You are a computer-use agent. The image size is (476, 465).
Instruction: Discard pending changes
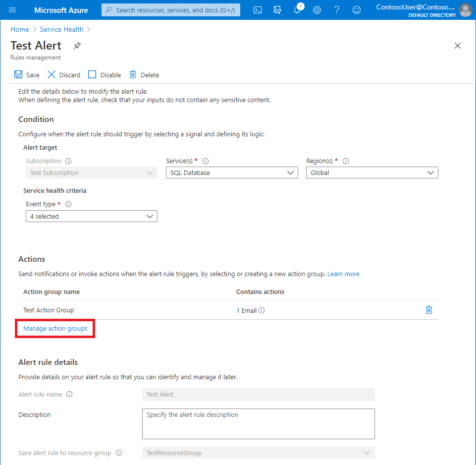coord(63,74)
